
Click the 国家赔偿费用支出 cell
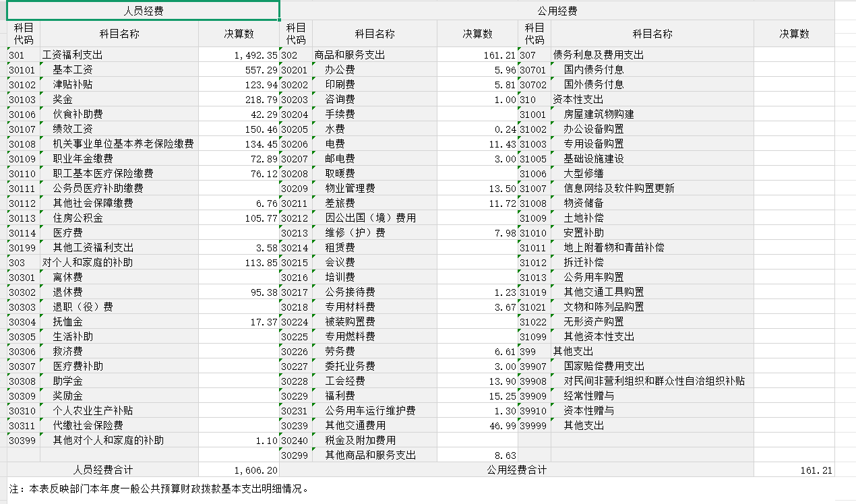tap(652, 367)
